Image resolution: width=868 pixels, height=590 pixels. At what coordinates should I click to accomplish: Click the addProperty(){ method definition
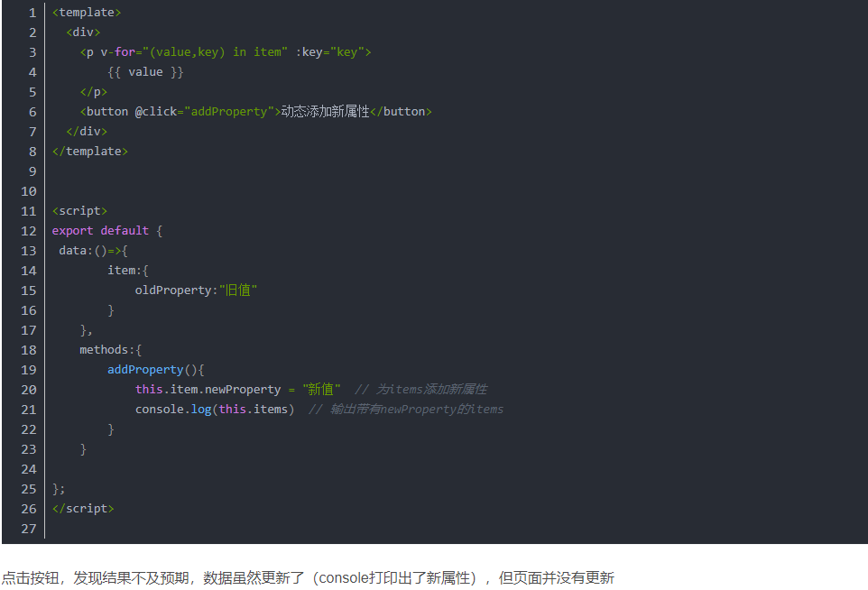click(x=155, y=370)
